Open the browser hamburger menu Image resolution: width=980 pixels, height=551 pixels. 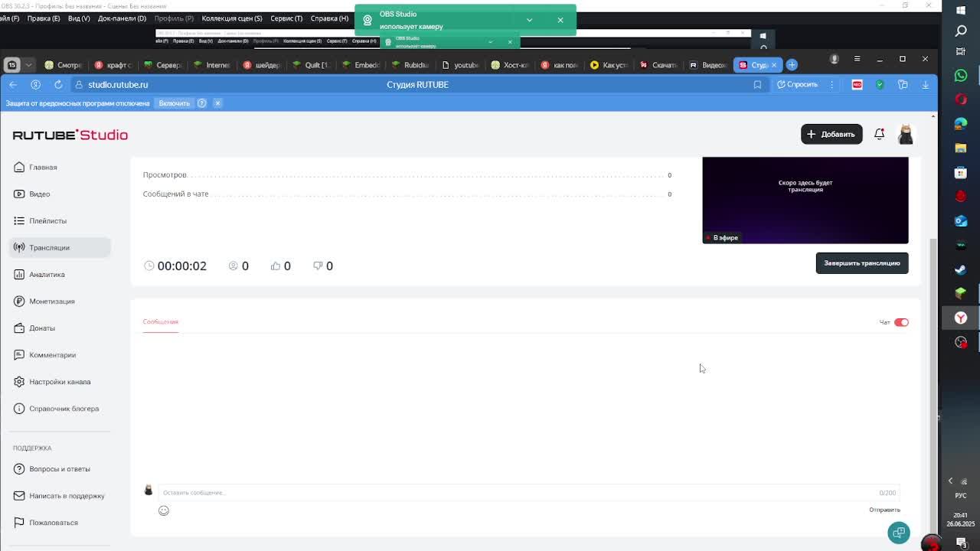pyautogui.click(x=857, y=59)
